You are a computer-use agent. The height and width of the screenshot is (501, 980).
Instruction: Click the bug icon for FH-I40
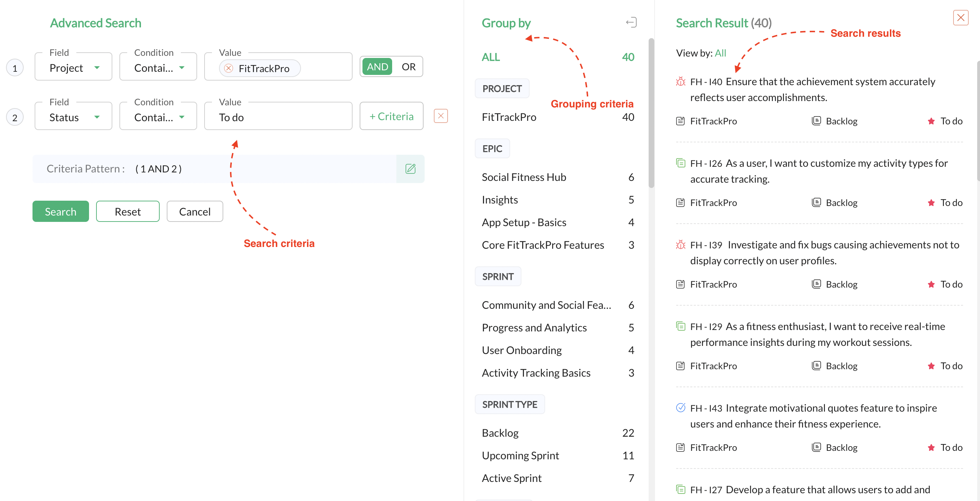(680, 81)
